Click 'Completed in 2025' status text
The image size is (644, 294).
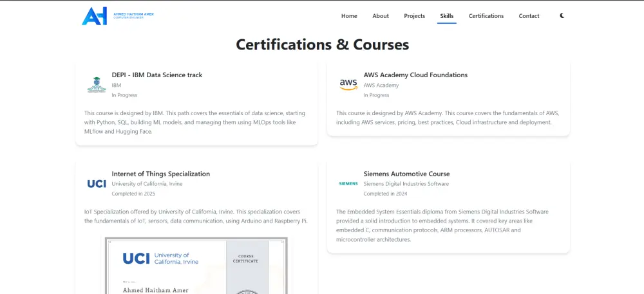pos(133,194)
